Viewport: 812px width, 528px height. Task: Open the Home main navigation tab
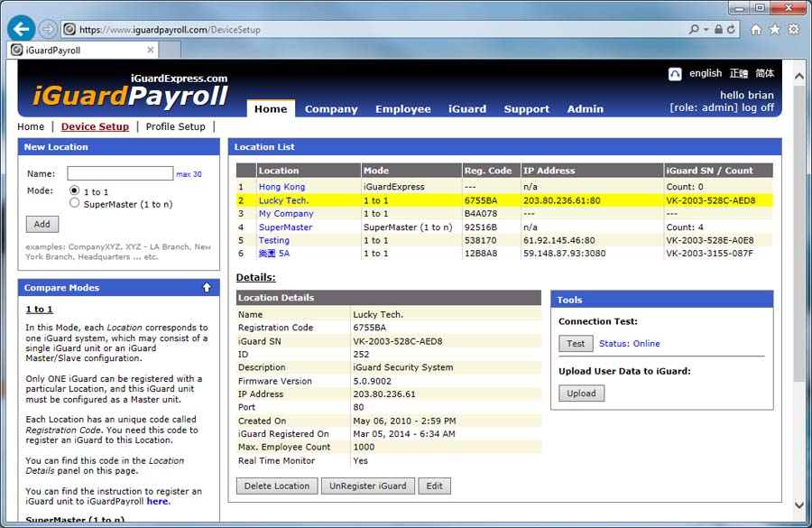tap(271, 109)
